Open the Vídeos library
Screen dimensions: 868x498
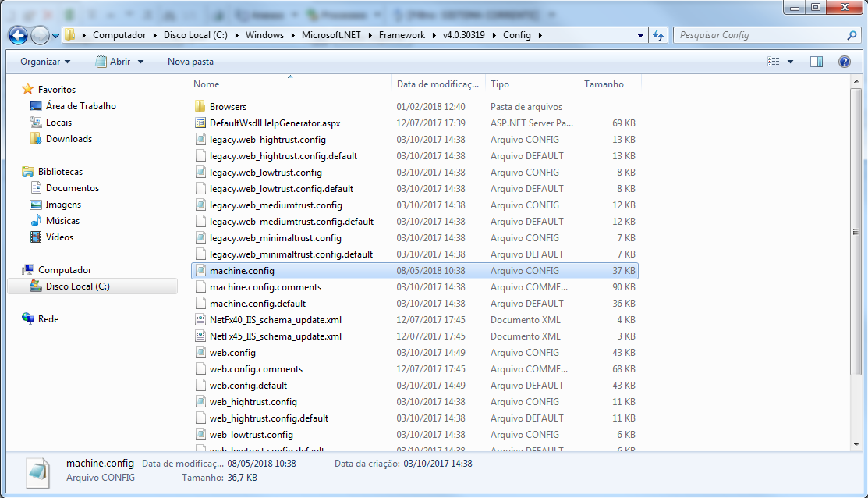click(59, 237)
